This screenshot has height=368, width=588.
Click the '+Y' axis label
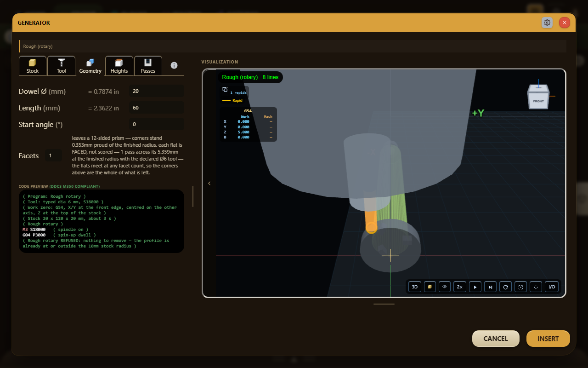click(478, 113)
